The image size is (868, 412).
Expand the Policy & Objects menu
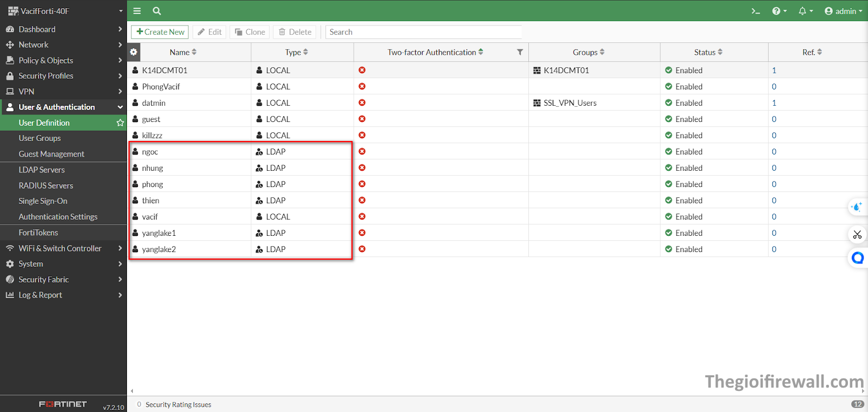click(x=63, y=60)
